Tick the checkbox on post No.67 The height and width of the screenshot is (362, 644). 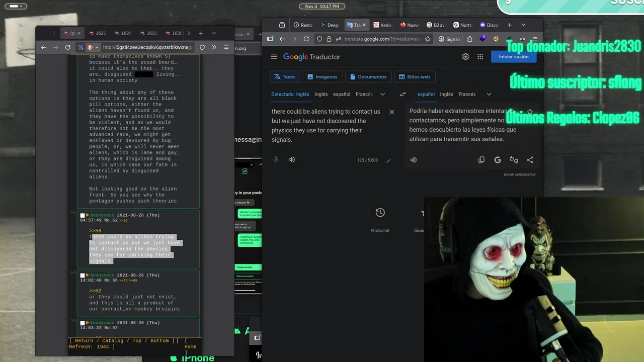tap(83, 323)
